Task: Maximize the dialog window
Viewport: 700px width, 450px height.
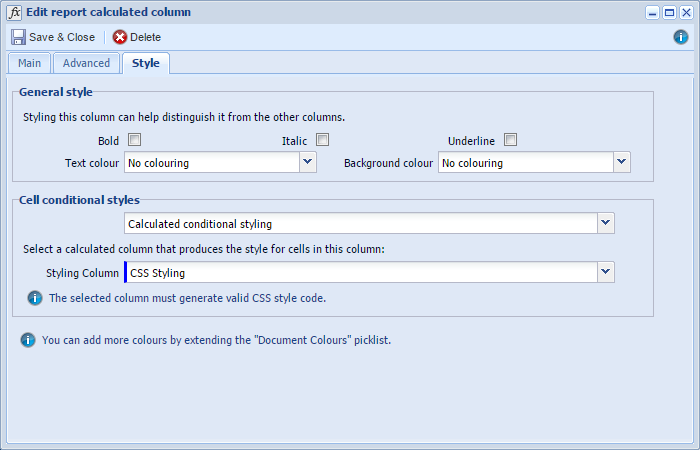Action: coord(669,12)
